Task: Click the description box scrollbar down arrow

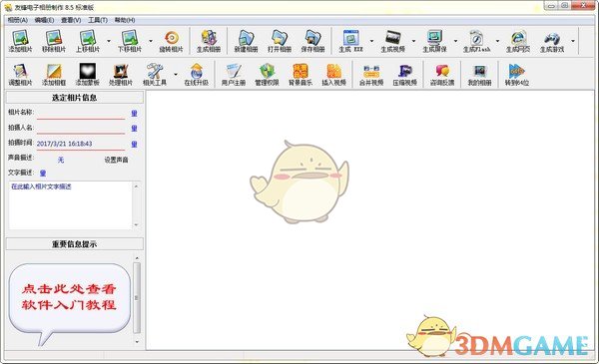Action: click(x=136, y=225)
